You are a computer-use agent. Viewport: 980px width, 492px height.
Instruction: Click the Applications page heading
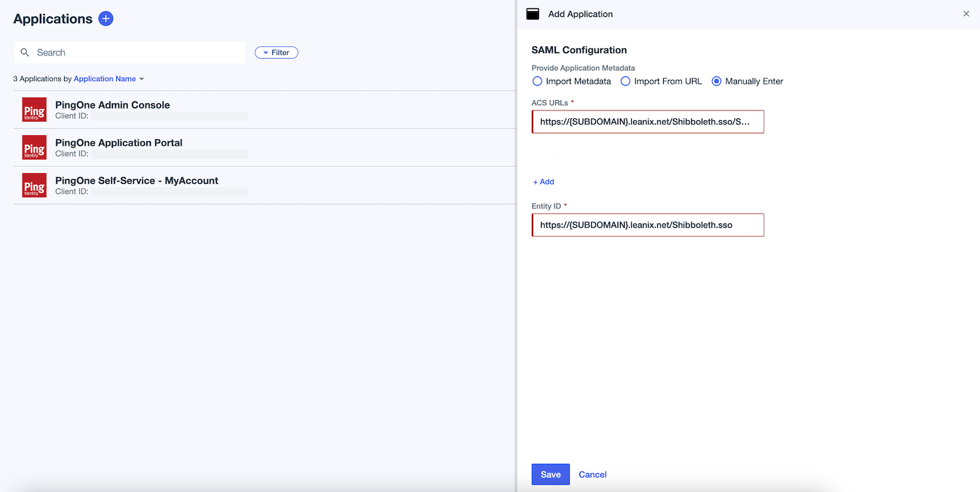pos(53,19)
